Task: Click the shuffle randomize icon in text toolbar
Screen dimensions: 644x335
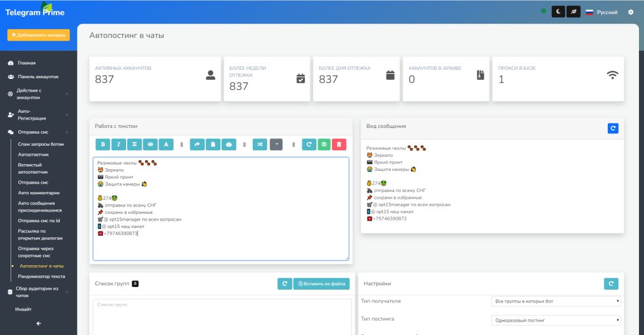Action: pyautogui.click(x=260, y=145)
